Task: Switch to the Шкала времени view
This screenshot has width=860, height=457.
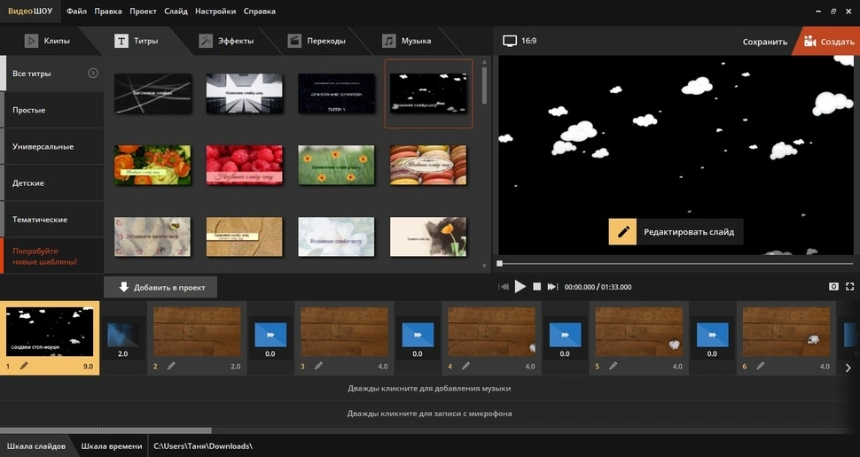Action: [x=111, y=446]
